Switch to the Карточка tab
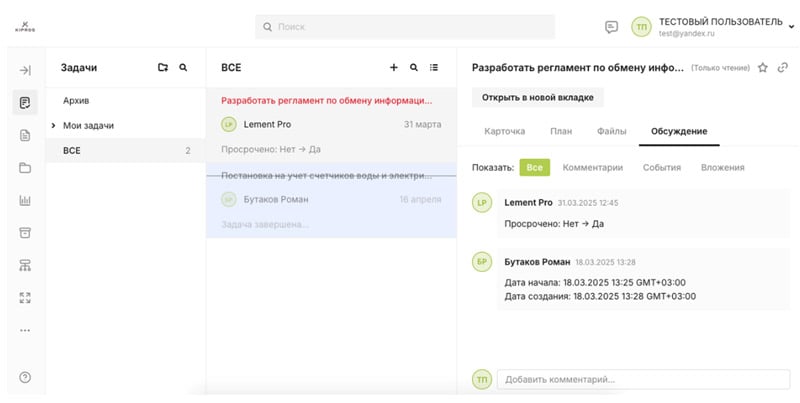This screenshot has height=403, width=800. pyautogui.click(x=504, y=131)
